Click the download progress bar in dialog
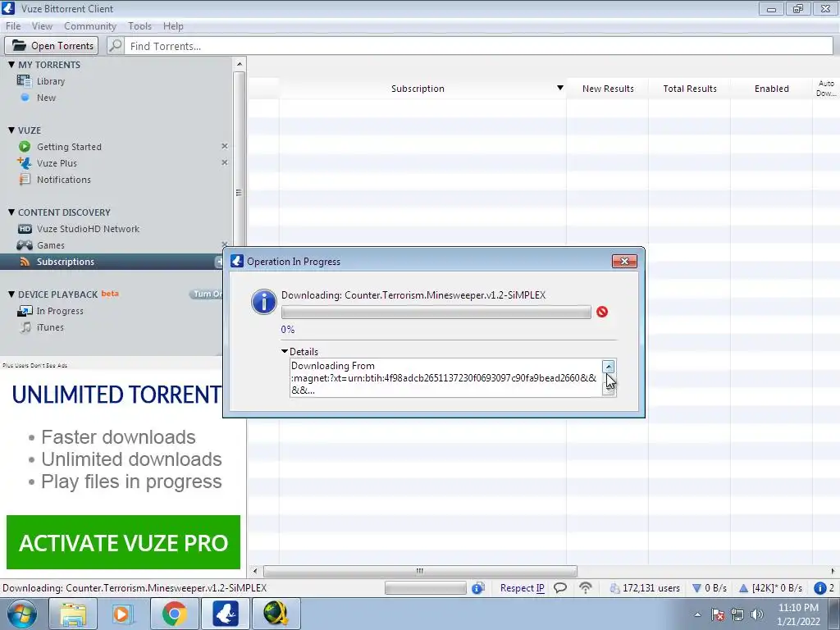The height and width of the screenshot is (630, 840). tap(436, 312)
